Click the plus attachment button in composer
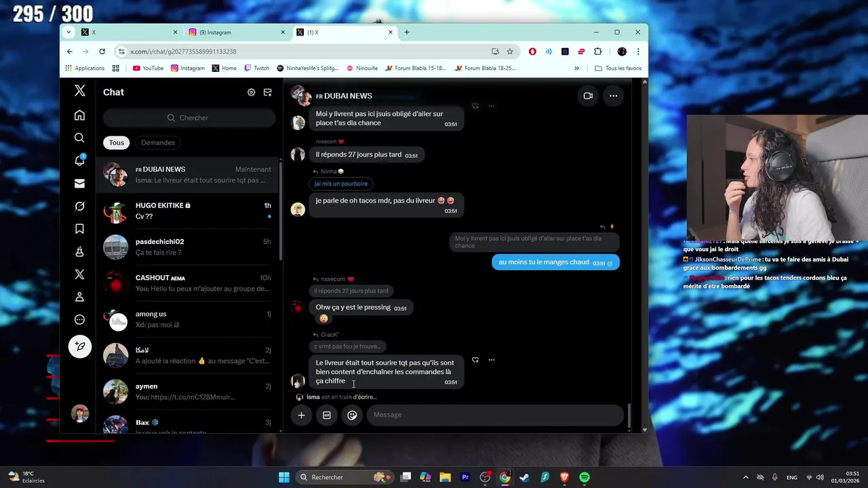This screenshot has width=868, height=488. (x=301, y=415)
